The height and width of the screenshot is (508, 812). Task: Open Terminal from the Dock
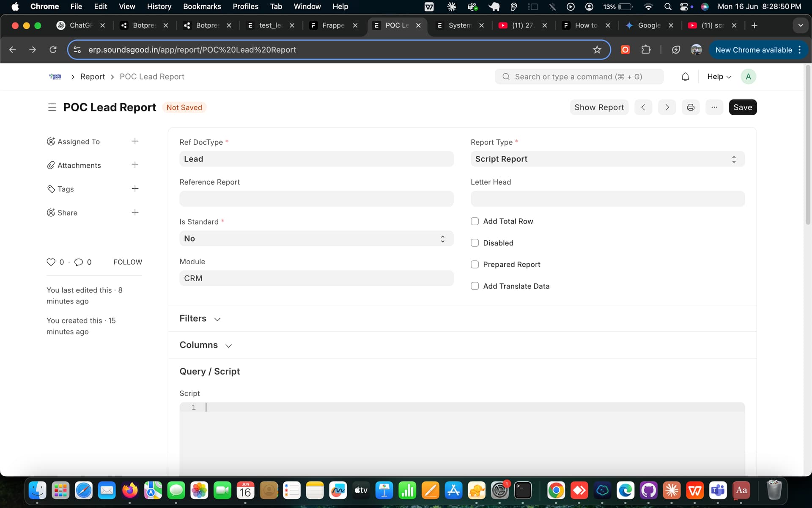523,491
